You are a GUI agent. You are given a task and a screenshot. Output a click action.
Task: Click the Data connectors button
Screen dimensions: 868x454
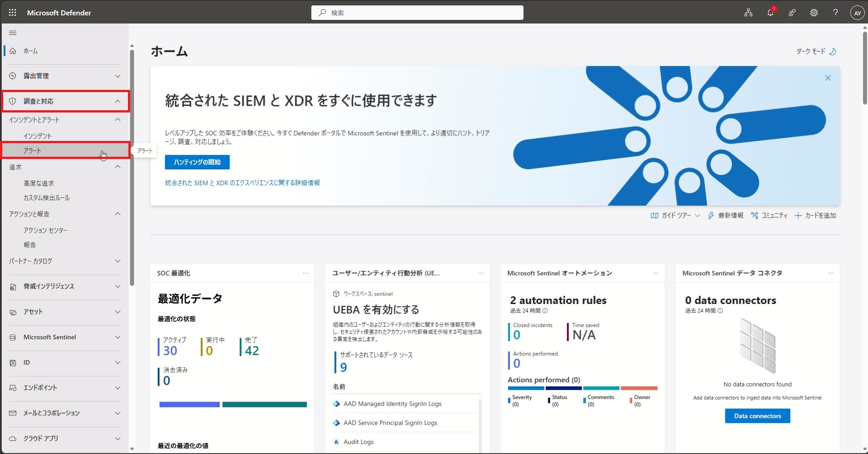(x=758, y=416)
